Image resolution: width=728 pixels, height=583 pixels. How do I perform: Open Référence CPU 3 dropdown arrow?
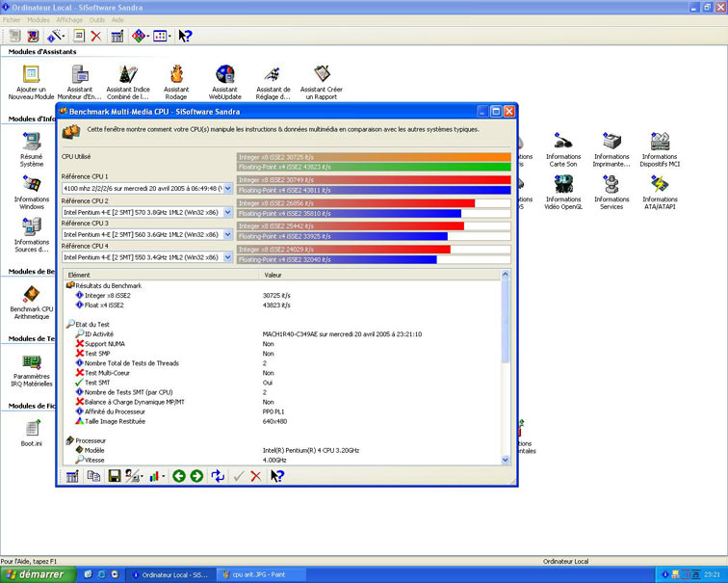coord(228,234)
